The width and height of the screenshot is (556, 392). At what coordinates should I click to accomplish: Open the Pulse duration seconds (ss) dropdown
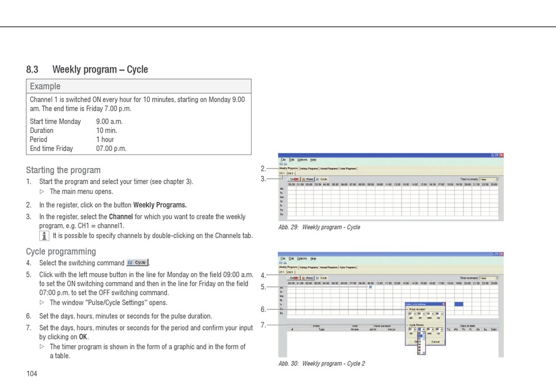tap(440, 314)
